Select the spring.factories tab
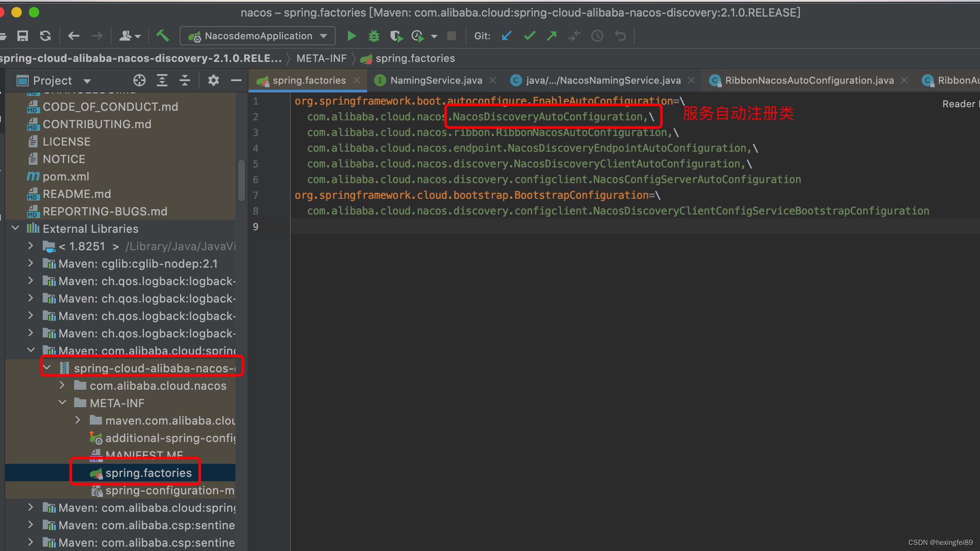 tap(302, 80)
